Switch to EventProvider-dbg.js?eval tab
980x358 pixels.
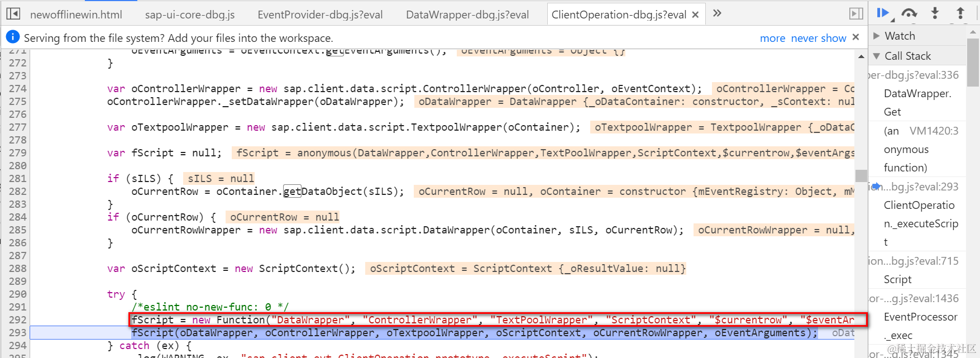[320, 15]
